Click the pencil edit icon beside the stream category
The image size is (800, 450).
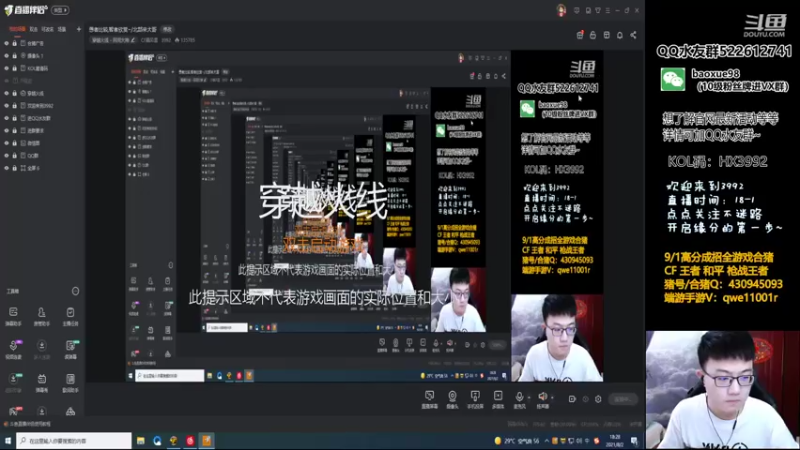coord(133,40)
